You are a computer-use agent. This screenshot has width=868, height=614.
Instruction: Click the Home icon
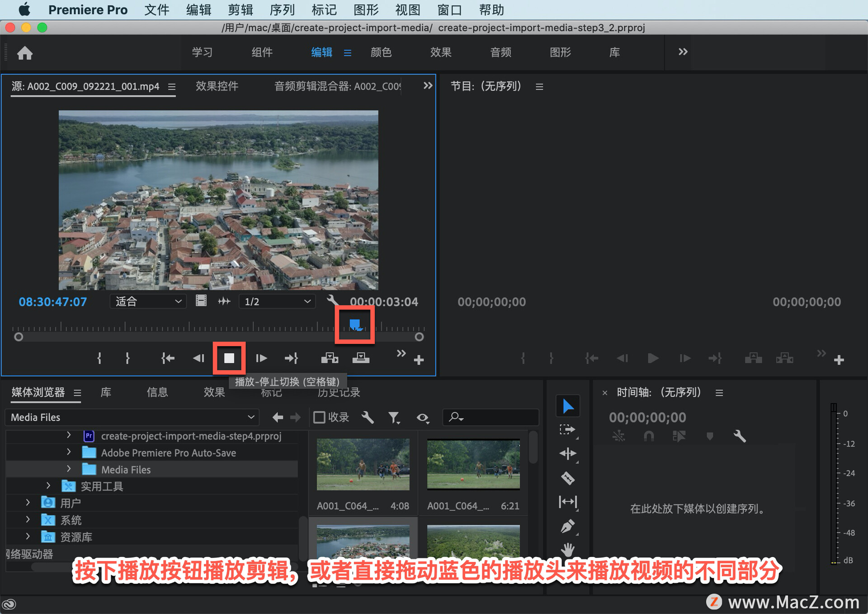[x=25, y=53]
